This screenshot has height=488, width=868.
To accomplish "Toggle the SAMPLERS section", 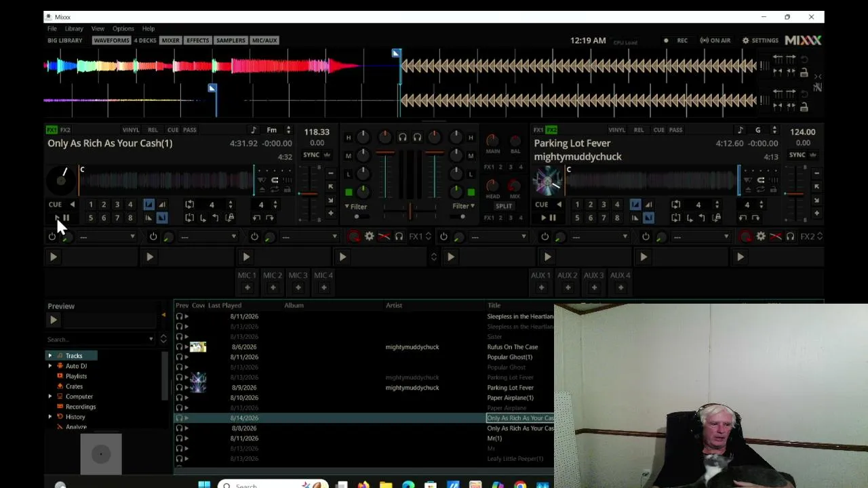I will point(231,41).
